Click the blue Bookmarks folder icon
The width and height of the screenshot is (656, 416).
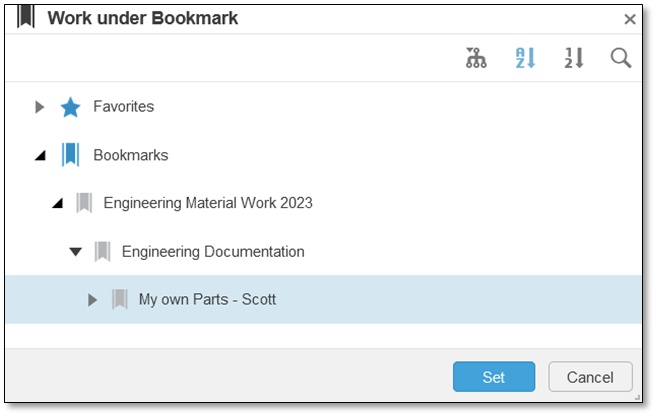69,155
